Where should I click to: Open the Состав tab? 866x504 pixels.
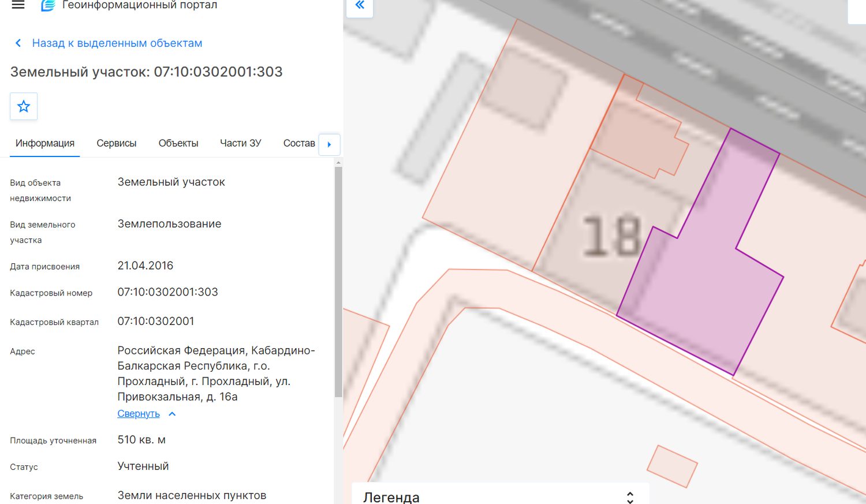pos(299,143)
